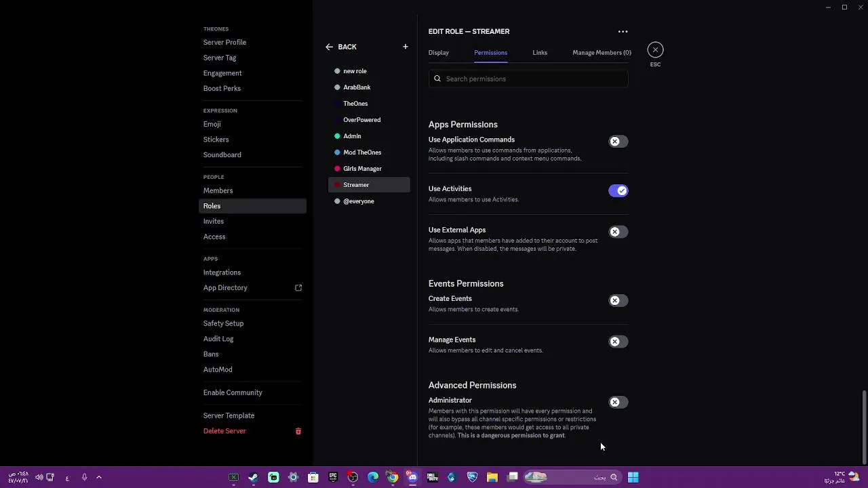This screenshot has height=488, width=868.
Task: Open the Stickers settings page
Action: [216, 140]
